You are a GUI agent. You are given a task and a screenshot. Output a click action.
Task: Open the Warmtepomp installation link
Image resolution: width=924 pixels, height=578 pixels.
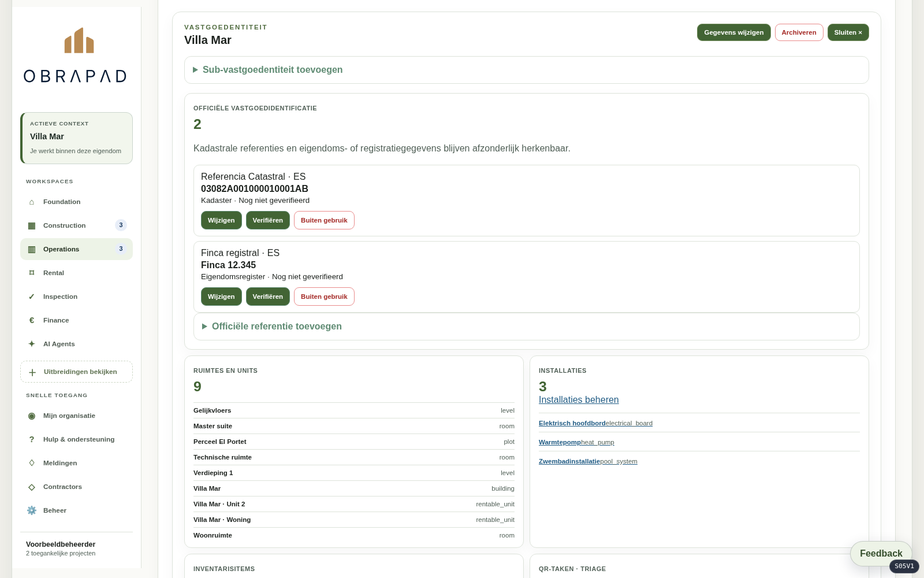pyautogui.click(x=576, y=442)
